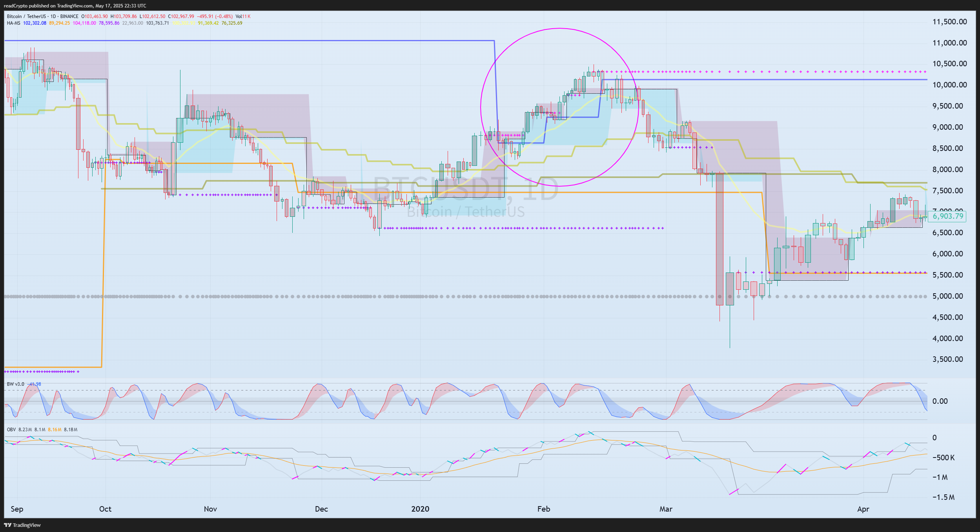
Task: Click the OBV value 8.1M
Action: pos(40,430)
